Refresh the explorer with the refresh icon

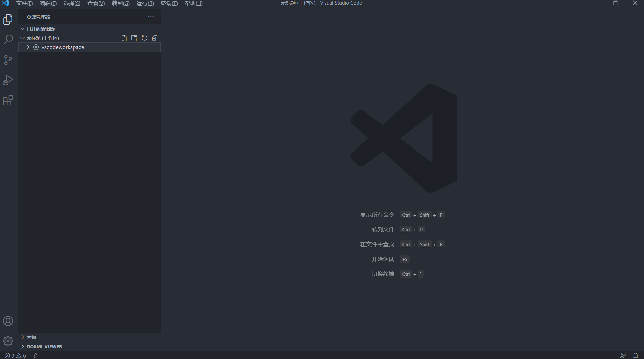coord(144,38)
